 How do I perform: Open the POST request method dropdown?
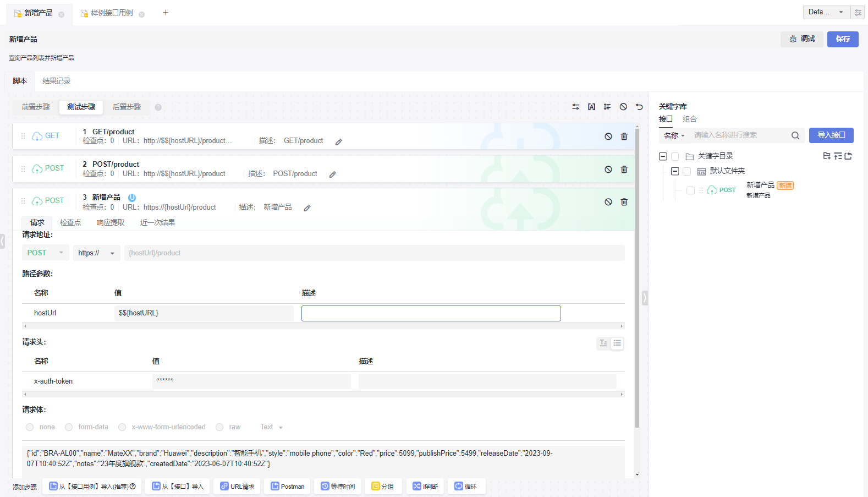pyautogui.click(x=46, y=253)
